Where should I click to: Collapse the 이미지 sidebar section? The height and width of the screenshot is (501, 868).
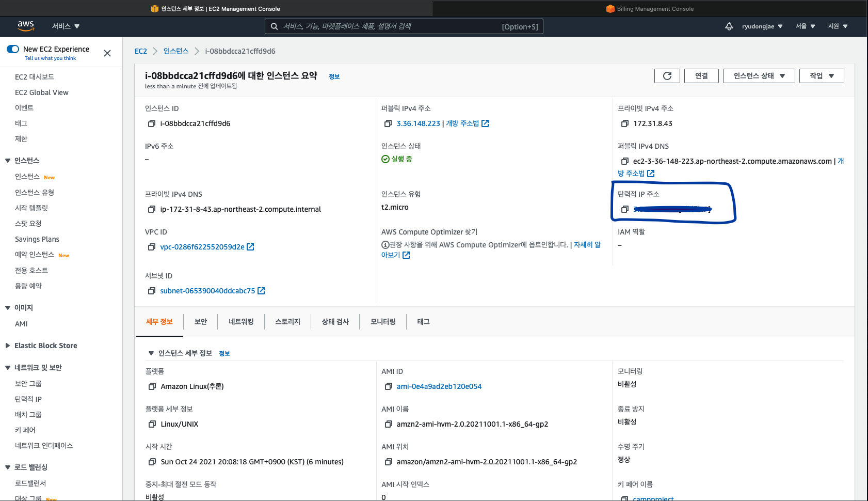[8, 308]
